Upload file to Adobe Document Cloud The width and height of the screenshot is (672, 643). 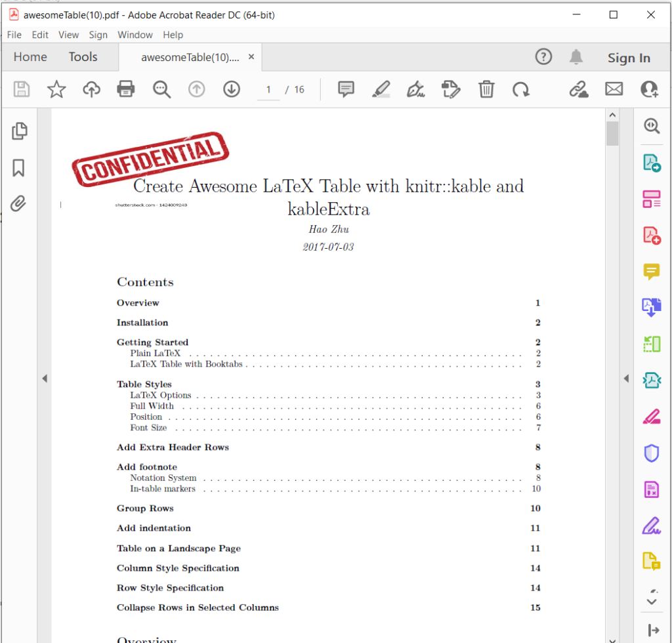[91, 89]
